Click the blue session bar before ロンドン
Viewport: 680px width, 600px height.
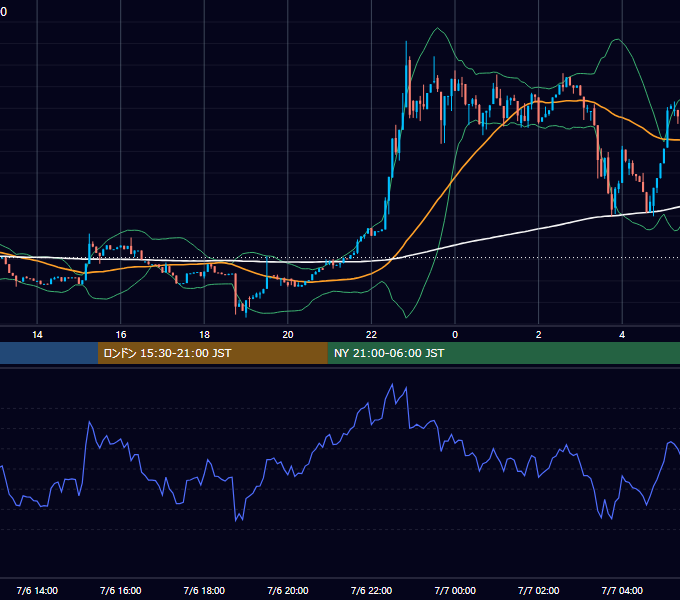pyautogui.click(x=49, y=353)
